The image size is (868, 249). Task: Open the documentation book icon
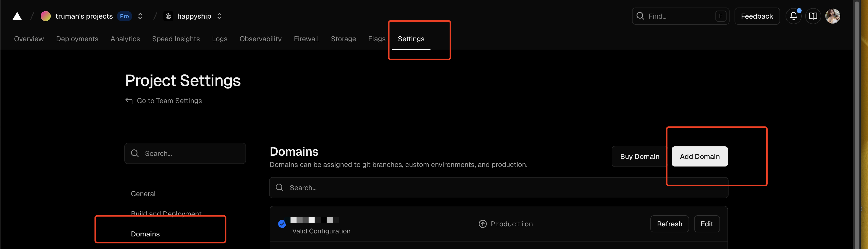(813, 16)
